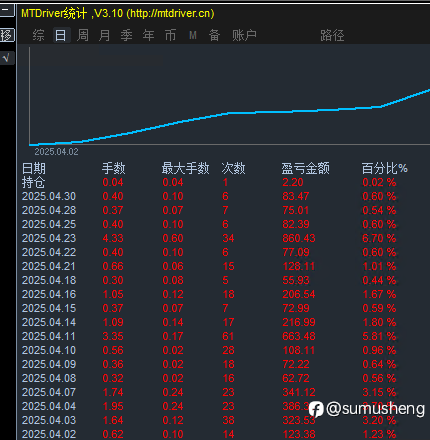This screenshot has width=430, height=440.
Task: Select the 2025.04.18 date row
Action: 49,280
